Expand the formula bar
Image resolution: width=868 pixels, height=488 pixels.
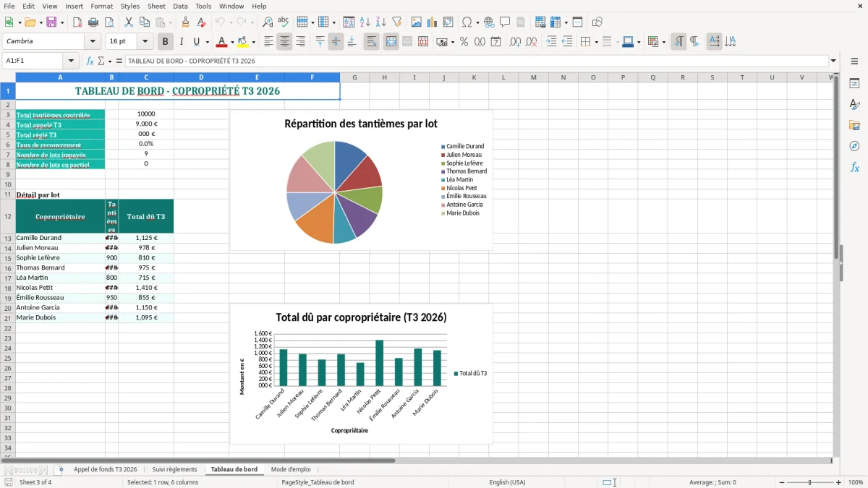pos(833,61)
